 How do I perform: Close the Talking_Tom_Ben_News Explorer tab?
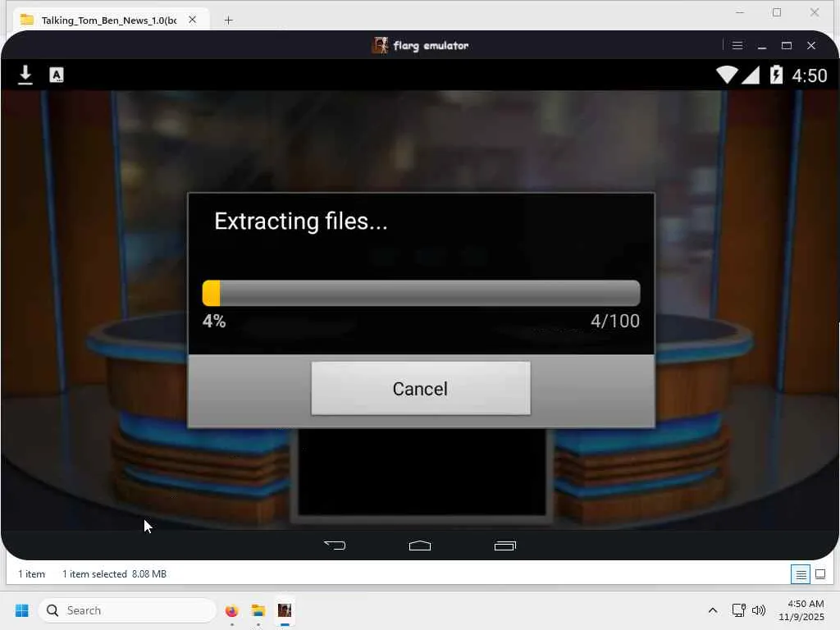click(192, 20)
